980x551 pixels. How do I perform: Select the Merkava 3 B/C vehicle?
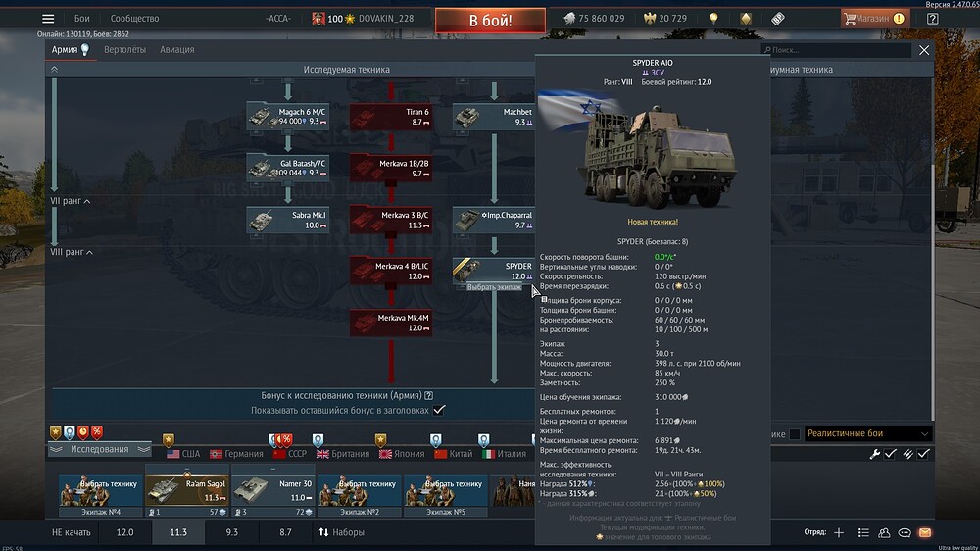click(391, 220)
